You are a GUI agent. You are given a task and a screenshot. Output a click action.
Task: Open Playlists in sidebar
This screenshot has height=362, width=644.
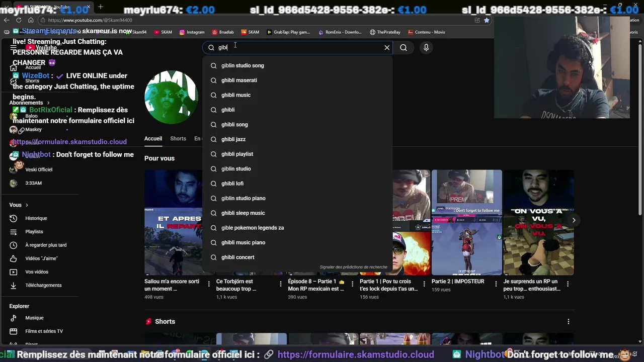pyautogui.click(x=34, y=232)
